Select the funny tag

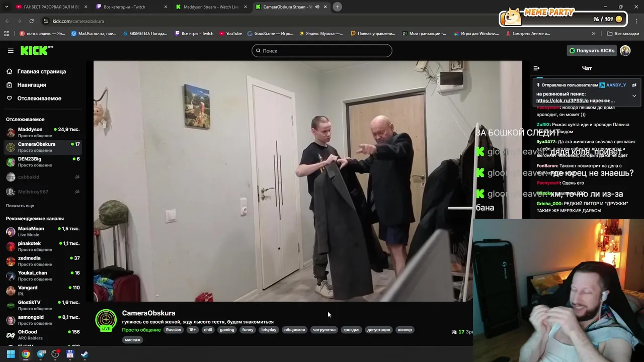[248, 330]
